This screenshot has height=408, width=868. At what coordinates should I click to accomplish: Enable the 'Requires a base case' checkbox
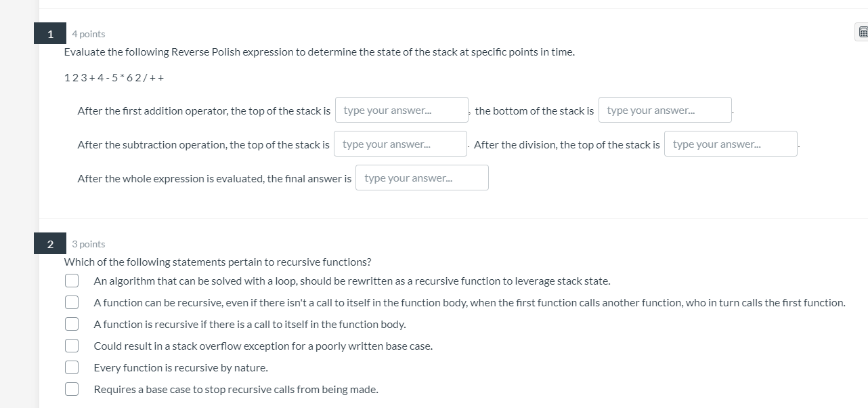(x=72, y=389)
